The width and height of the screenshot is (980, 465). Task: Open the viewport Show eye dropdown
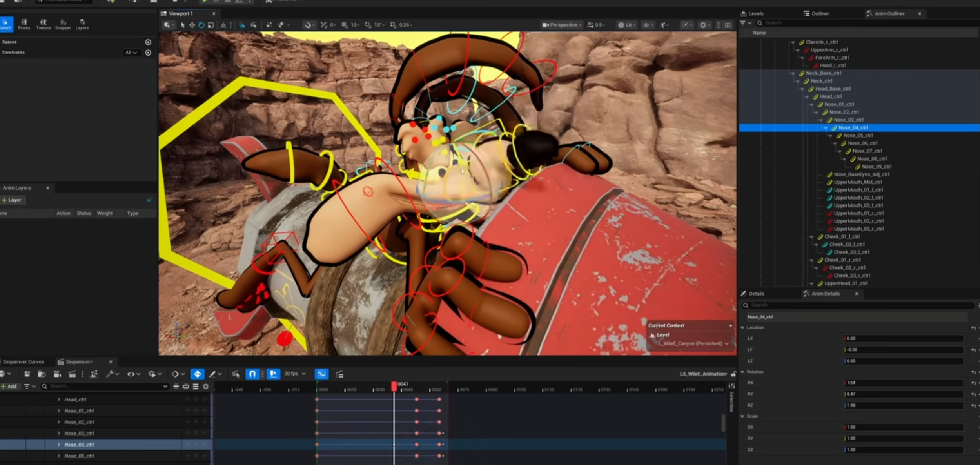pyautogui.click(x=648, y=25)
